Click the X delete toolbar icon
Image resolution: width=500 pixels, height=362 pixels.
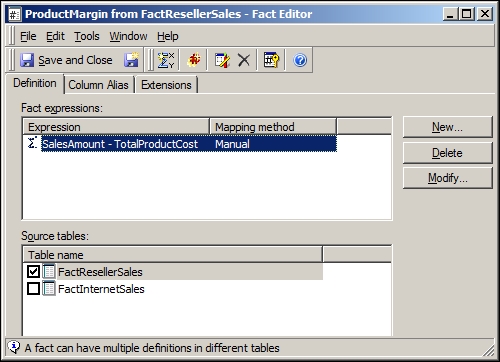click(244, 60)
